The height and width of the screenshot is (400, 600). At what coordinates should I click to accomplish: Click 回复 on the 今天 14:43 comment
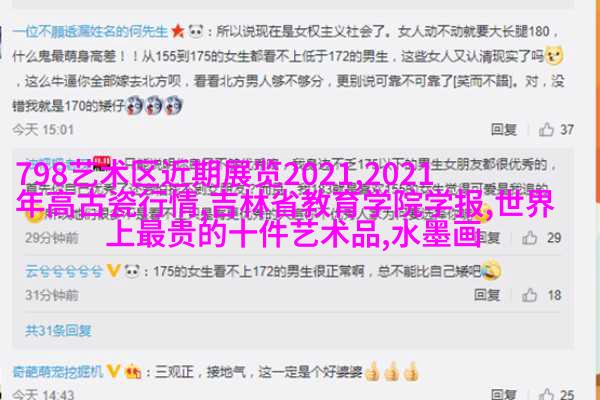click(x=504, y=394)
